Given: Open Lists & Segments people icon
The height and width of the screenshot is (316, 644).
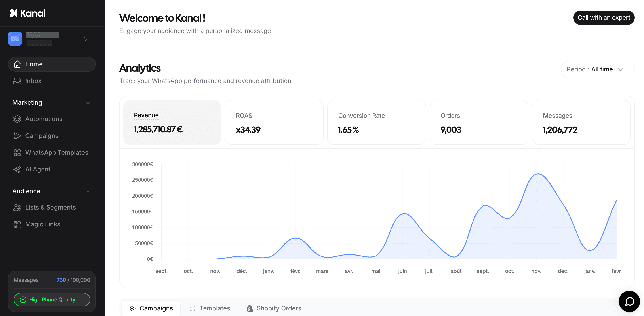Looking at the screenshot, I should pos(17,207).
